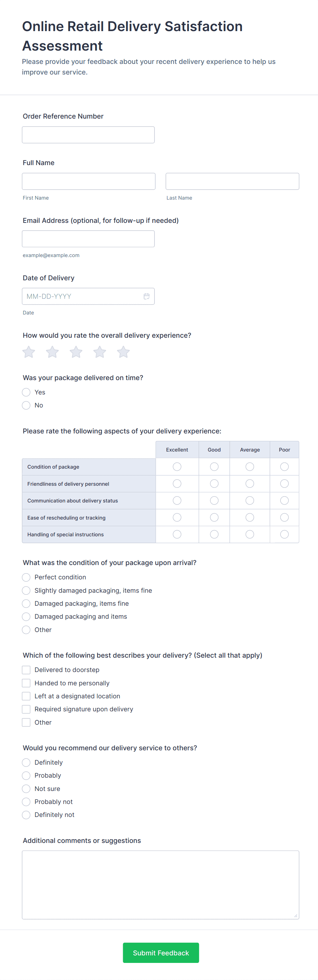Click the Submit Feedback button
This screenshot has width=318, height=980.
pyautogui.click(x=160, y=953)
